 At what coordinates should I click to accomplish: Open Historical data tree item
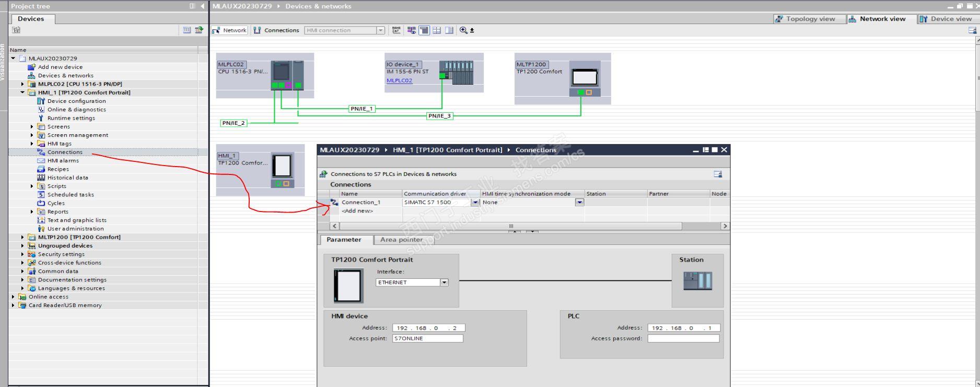tap(67, 178)
